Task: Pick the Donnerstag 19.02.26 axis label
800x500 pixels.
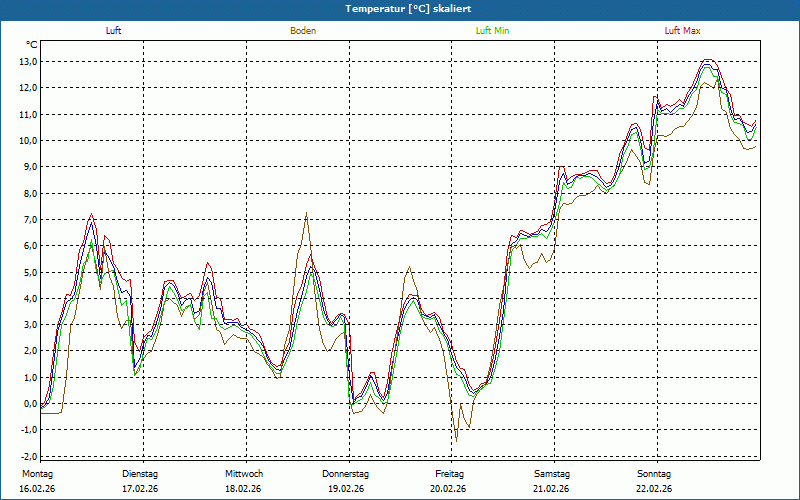Action: pos(346,481)
